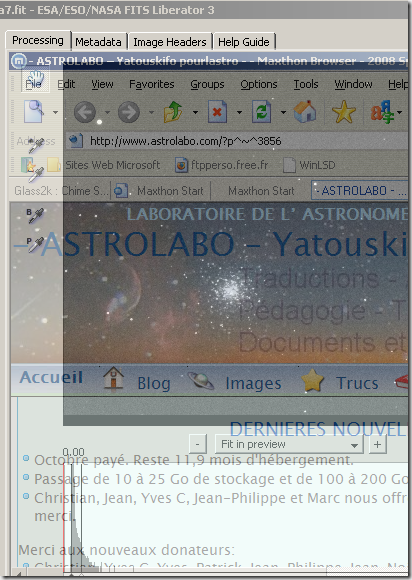Click the 0.00 value above the histogram
Image resolution: width=412 pixels, height=580 pixels.
73,452
